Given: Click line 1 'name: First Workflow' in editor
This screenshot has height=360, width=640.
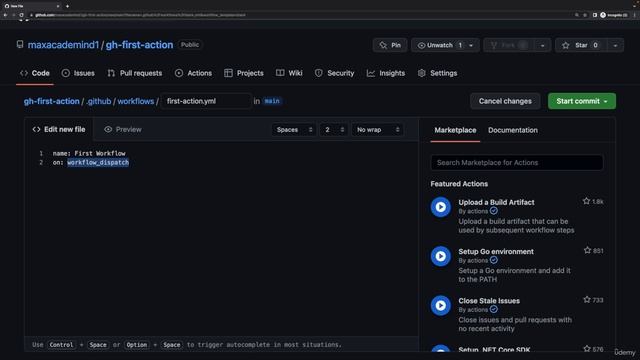Looking at the screenshot, I should (89, 153).
